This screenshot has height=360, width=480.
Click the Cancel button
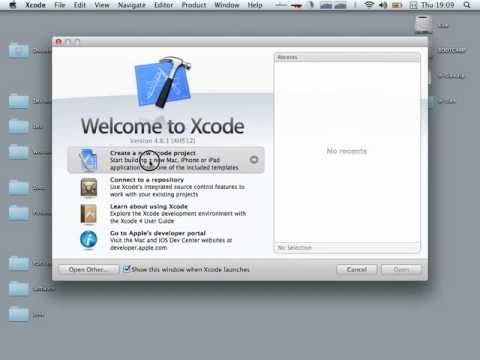pyautogui.click(x=357, y=269)
